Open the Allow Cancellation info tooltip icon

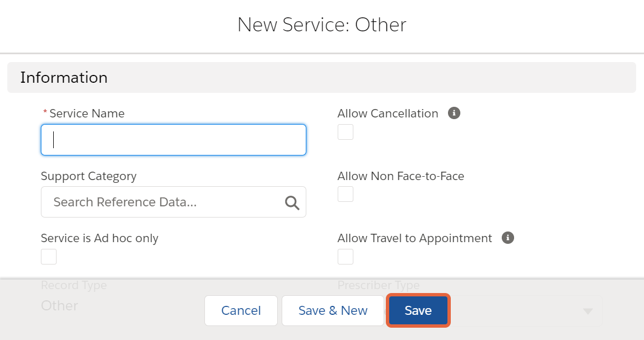coord(454,113)
